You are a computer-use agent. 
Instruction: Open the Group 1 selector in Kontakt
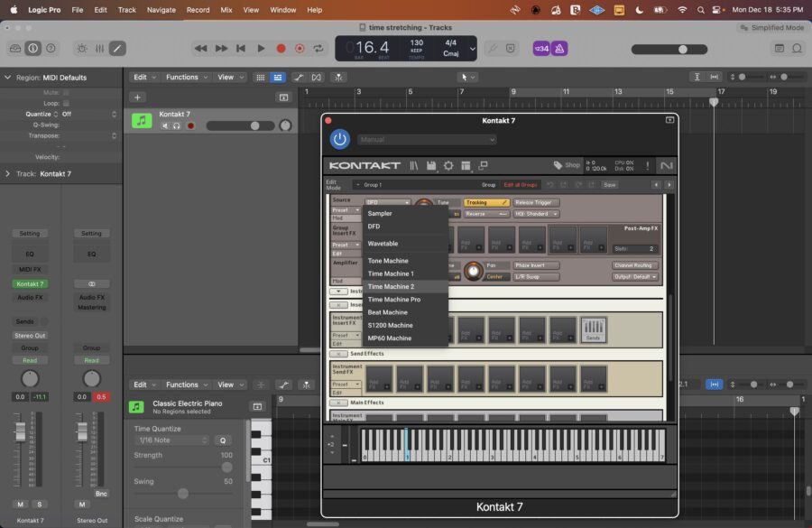377,184
